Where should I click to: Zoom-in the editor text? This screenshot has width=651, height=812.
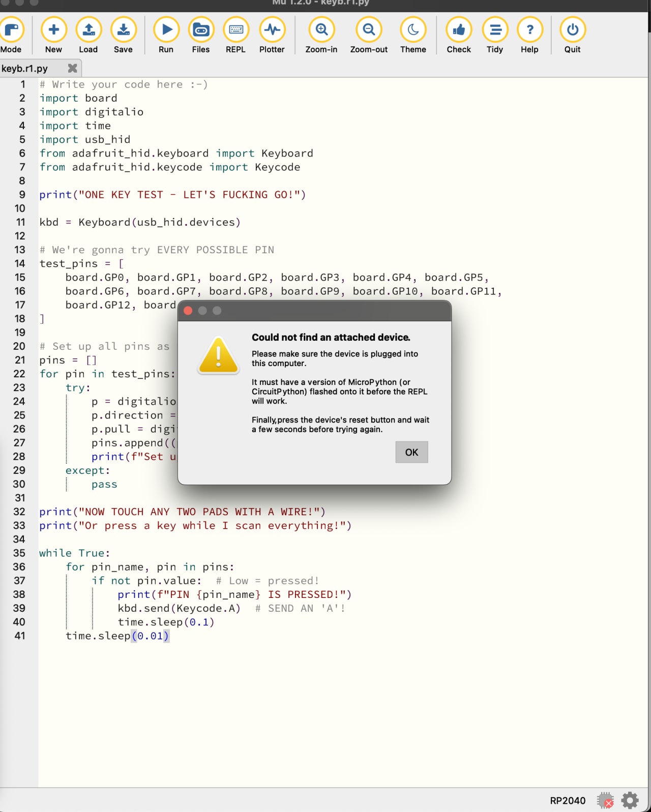[x=321, y=35]
